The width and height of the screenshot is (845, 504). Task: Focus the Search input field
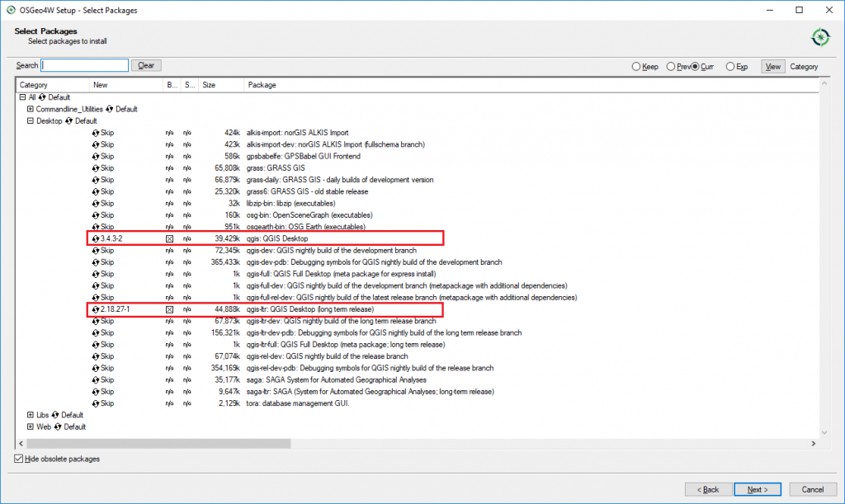pyautogui.click(x=85, y=65)
